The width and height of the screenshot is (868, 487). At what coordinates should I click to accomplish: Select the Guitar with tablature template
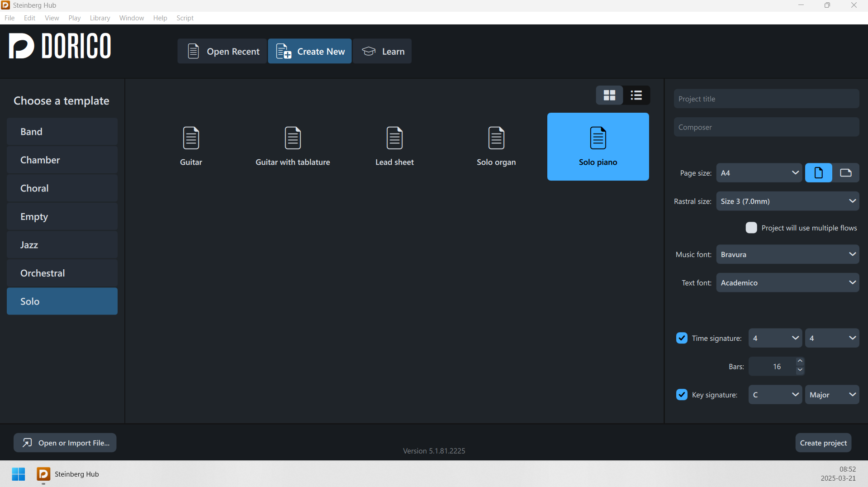point(293,147)
